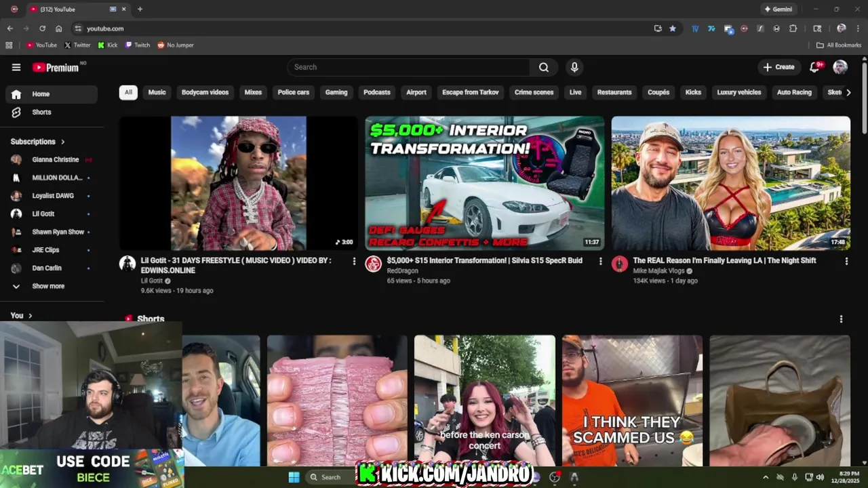Image resolution: width=868 pixels, height=488 pixels.
Task: Click the magnifier search button
Action: (x=544, y=67)
